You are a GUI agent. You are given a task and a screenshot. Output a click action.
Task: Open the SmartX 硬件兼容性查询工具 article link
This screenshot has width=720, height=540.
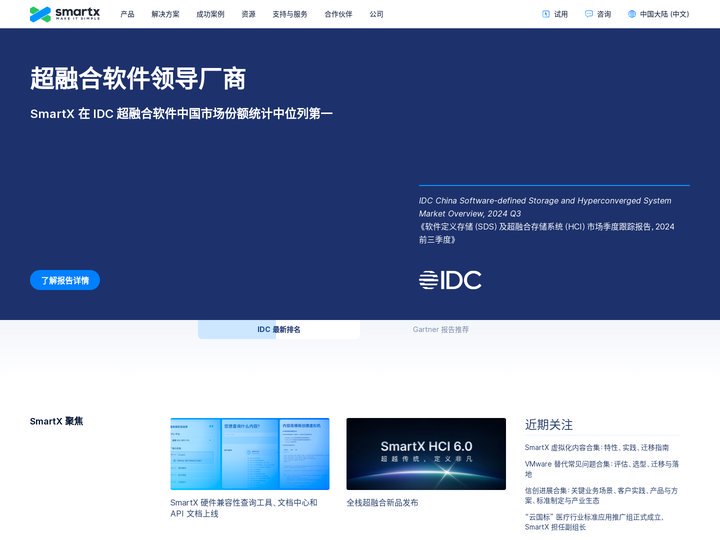(244, 508)
